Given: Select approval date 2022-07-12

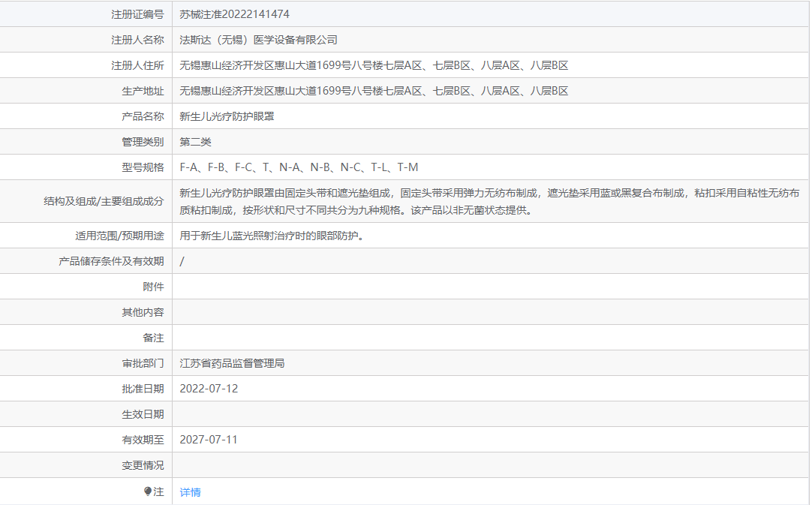Looking at the screenshot, I should [209, 389].
